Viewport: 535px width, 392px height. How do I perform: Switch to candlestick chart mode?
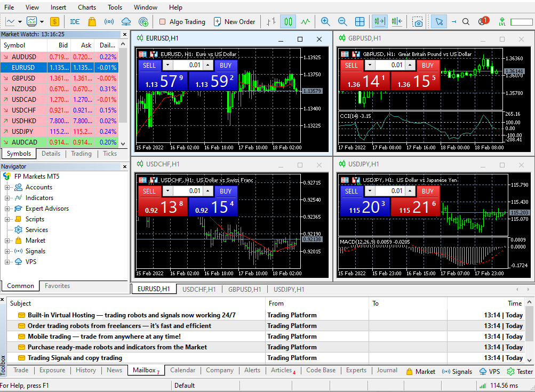(x=288, y=22)
